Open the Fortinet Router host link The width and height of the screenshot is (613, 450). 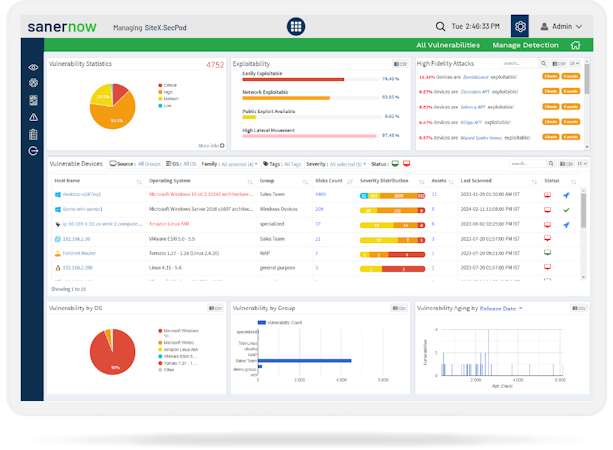pyautogui.click(x=79, y=253)
